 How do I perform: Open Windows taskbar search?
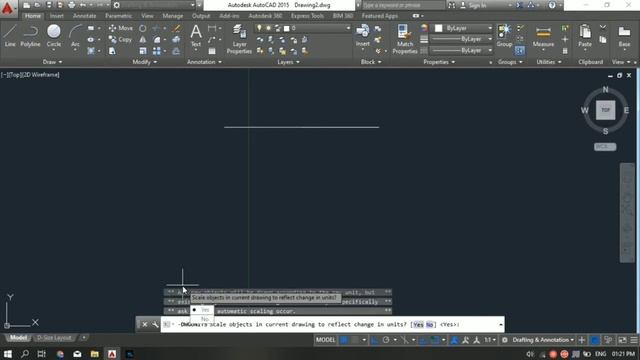tap(24, 354)
